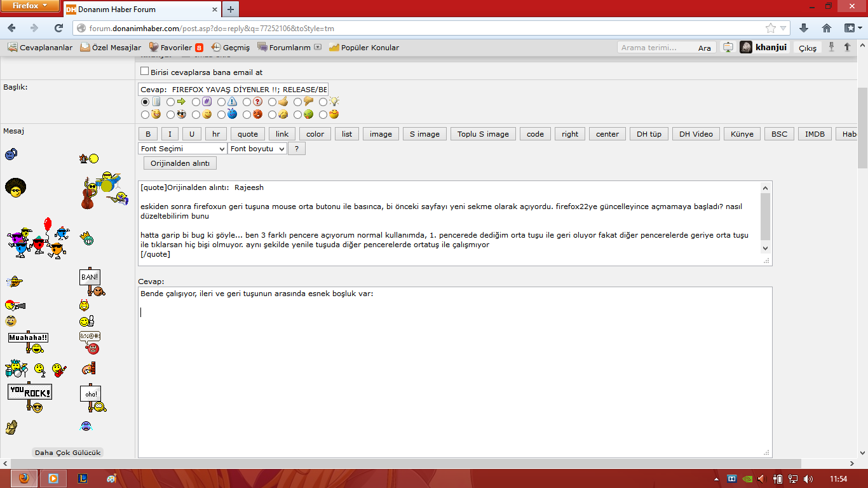
Task: Open the Cevaplananlar menu item
Action: [40, 48]
